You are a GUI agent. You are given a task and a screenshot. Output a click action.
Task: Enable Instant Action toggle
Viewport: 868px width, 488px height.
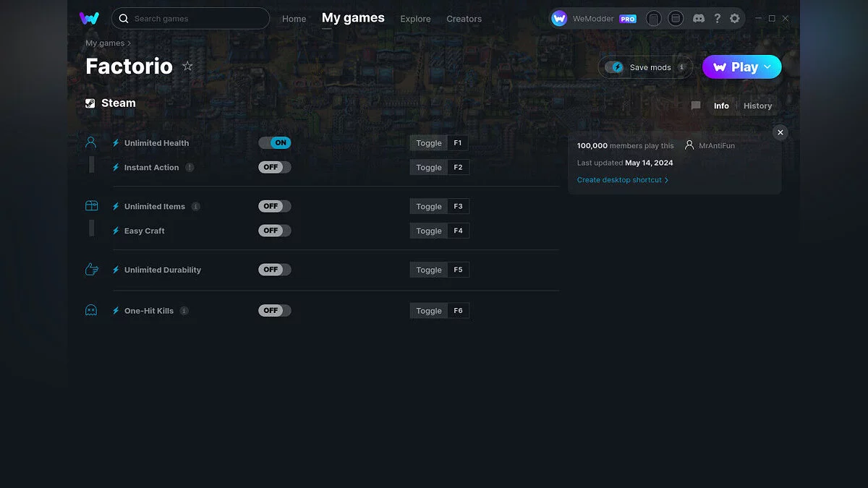pos(275,167)
